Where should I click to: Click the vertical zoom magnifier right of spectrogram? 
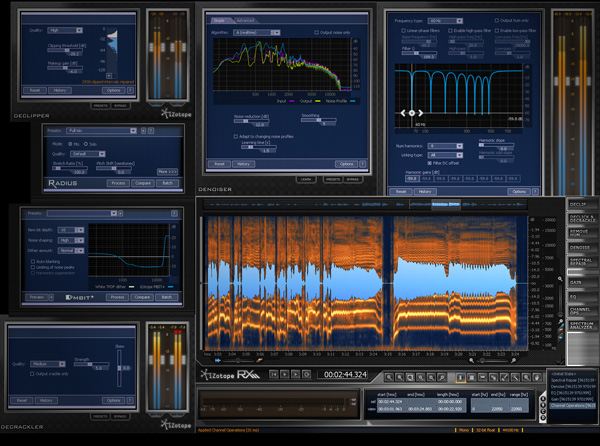560,279
